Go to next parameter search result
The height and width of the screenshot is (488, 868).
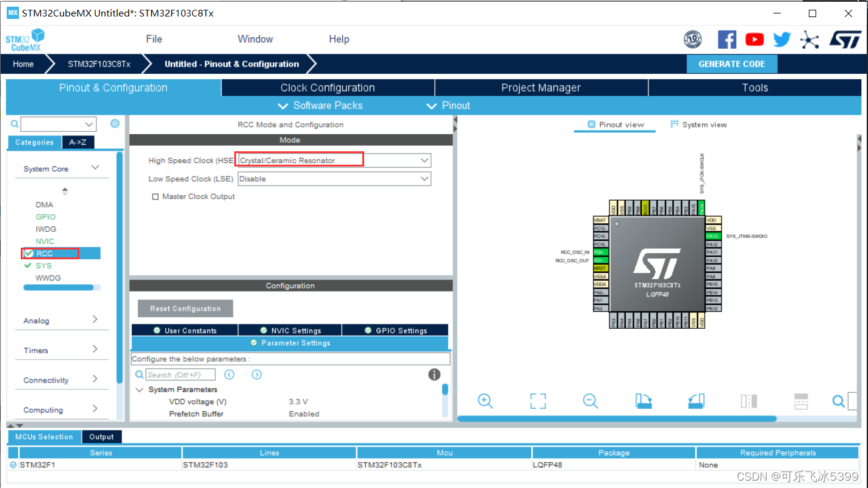(x=257, y=375)
